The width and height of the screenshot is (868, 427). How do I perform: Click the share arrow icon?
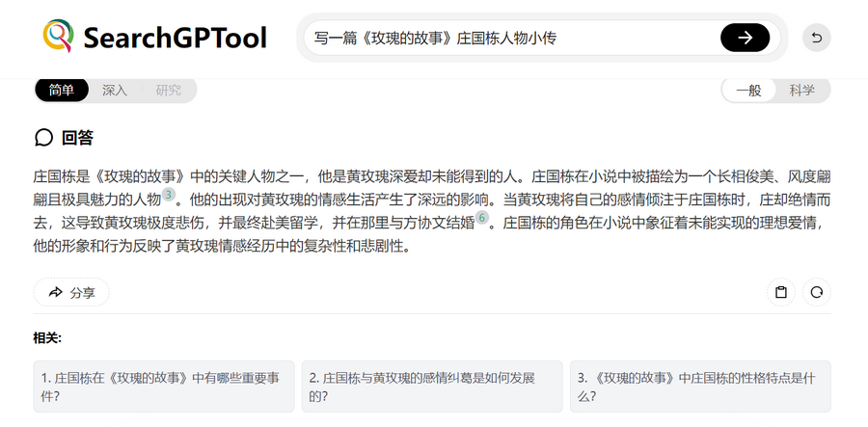55,292
